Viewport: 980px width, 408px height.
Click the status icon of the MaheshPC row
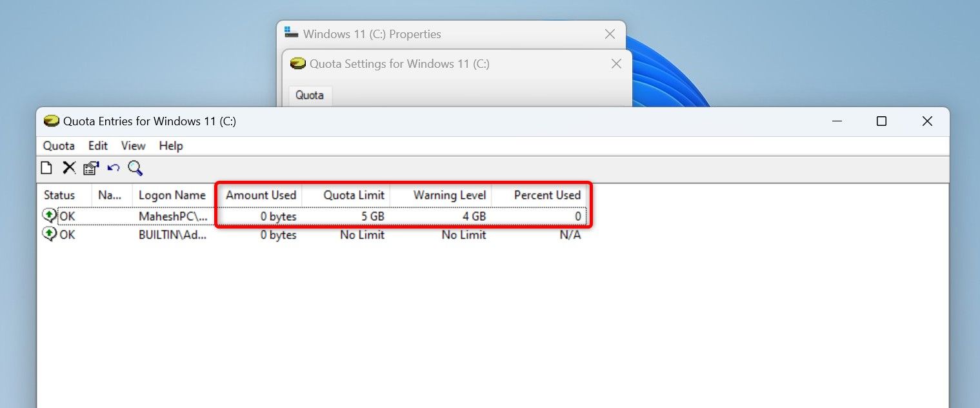50,216
